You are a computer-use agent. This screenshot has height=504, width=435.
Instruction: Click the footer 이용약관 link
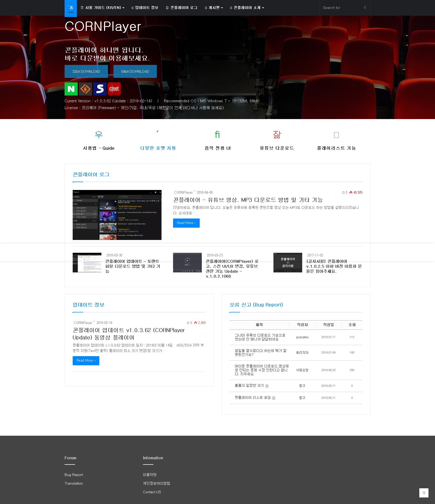coord(150,475)
